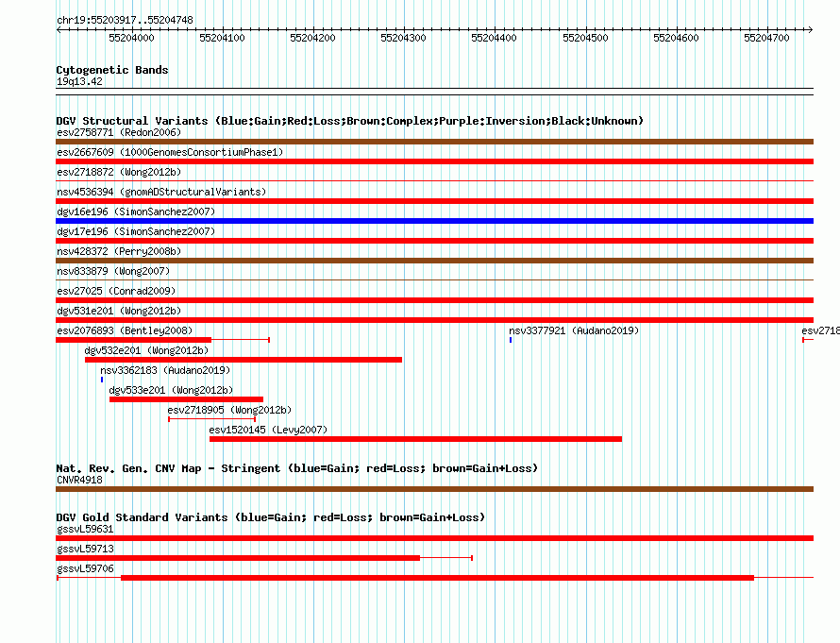Click DGV Gold Standard Variants track title

point(270,517)
